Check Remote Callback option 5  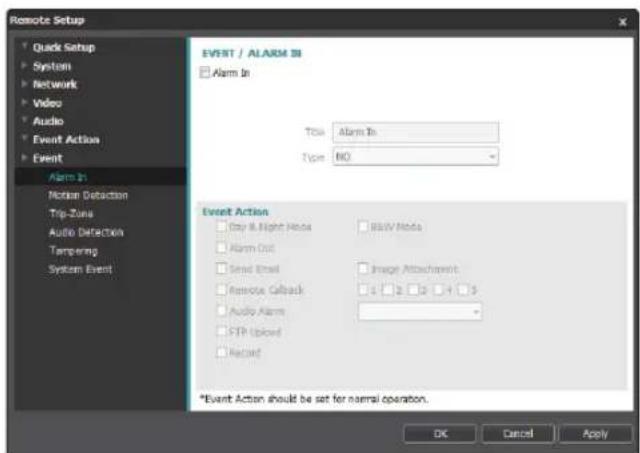tap(463, 290)
